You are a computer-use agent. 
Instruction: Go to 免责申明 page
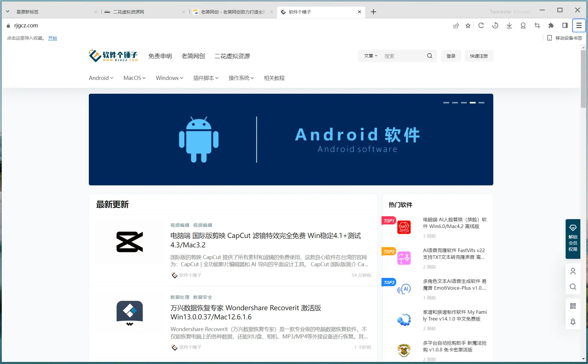160,56
